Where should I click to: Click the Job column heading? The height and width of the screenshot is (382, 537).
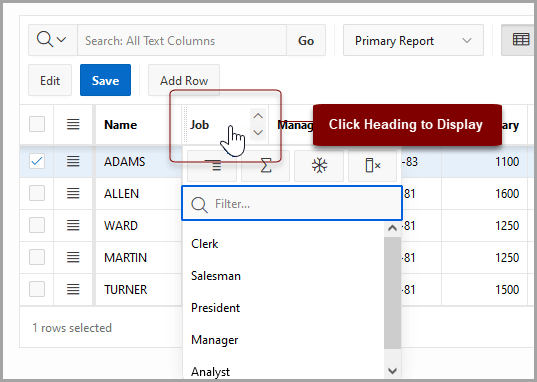coord(200,125)
